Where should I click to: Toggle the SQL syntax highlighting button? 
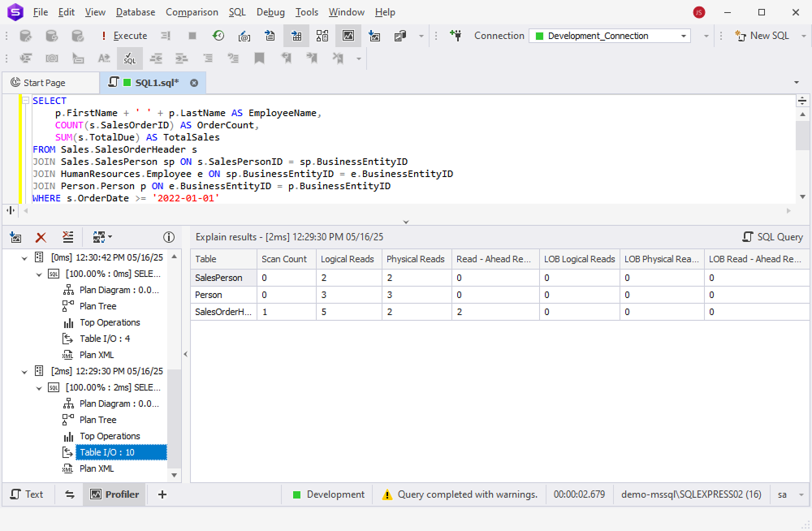(130, 58)
